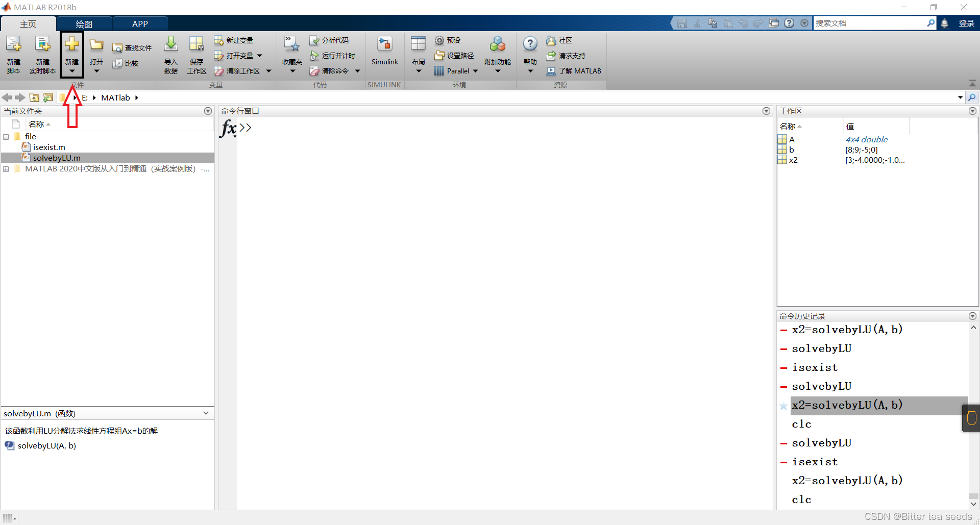Click the search magnifier in address bar

click(972, 97)
